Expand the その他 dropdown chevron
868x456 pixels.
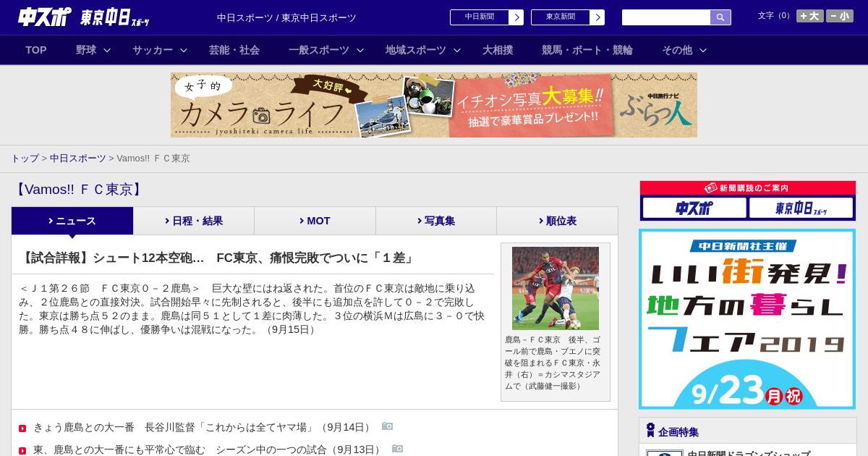click(x=703, y=50)
